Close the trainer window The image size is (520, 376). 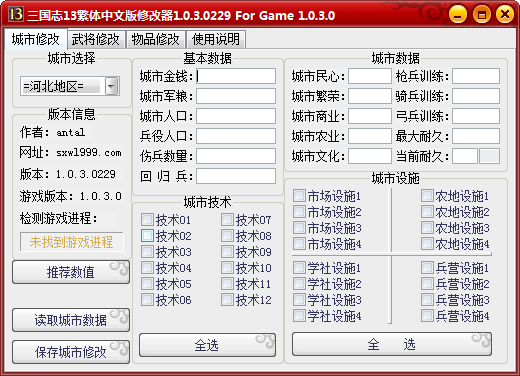tap(505, 15)
